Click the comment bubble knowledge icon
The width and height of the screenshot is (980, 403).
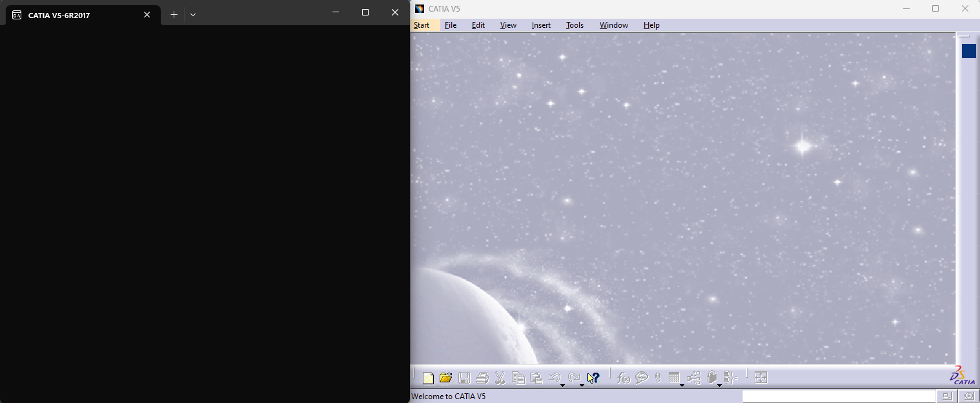point(642,378)
